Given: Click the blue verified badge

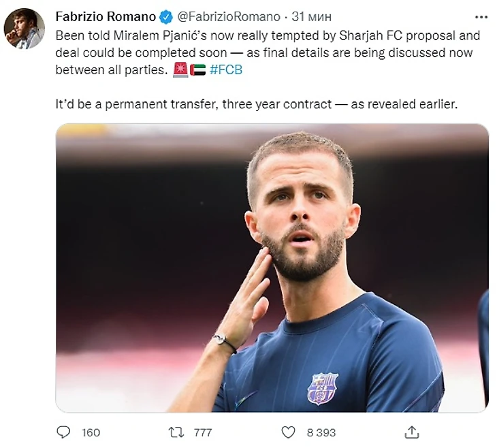Looking at the screenshot, I should click(x=167, y=16).
